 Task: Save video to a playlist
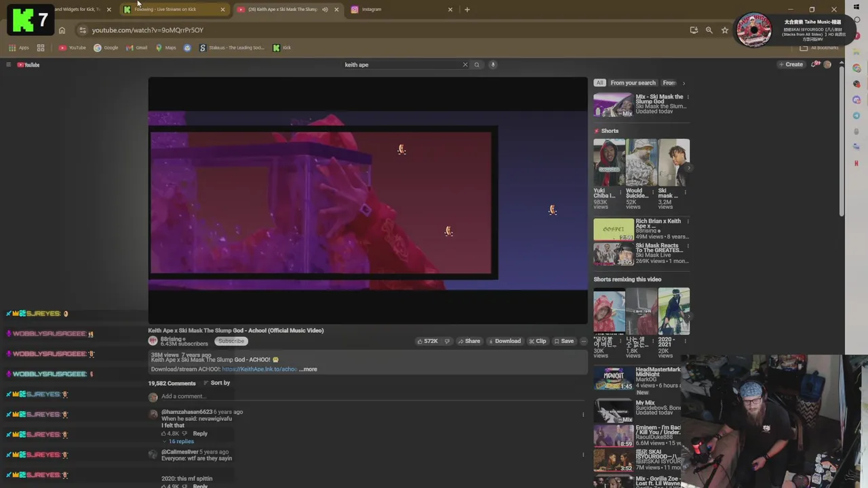pyautogui.click(x=564, y=341)
